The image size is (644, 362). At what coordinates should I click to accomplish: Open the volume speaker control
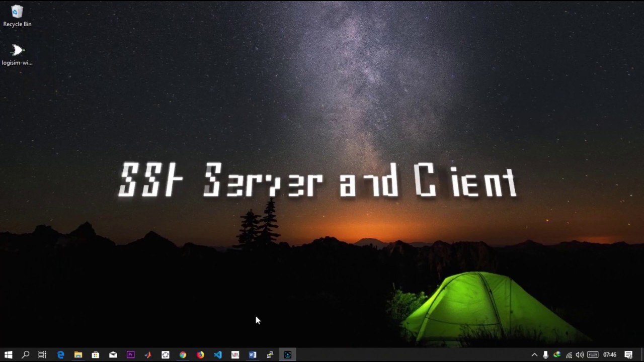click(580, 355)
